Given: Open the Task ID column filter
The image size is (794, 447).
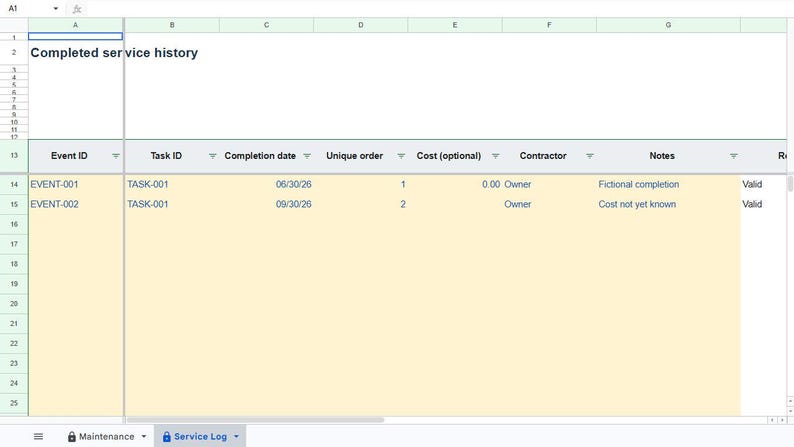Looking at the screenshot, I should coord(213,156).
